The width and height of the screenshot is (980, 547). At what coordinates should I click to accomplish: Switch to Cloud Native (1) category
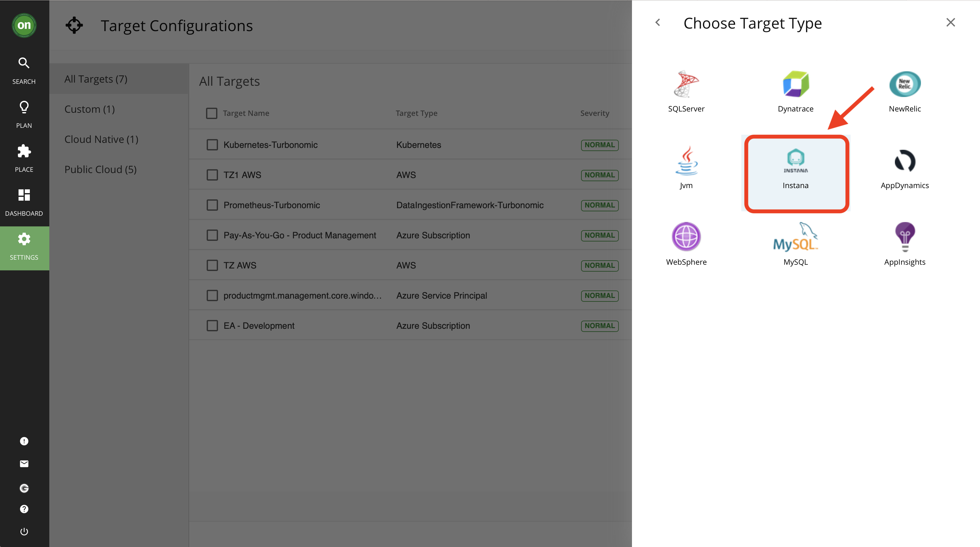pos(101,140)
